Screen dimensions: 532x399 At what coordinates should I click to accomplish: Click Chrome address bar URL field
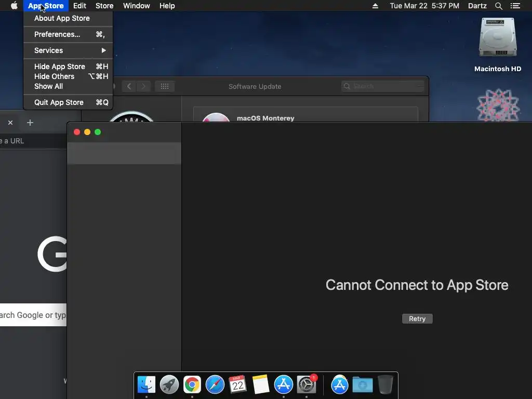[33, 141]
